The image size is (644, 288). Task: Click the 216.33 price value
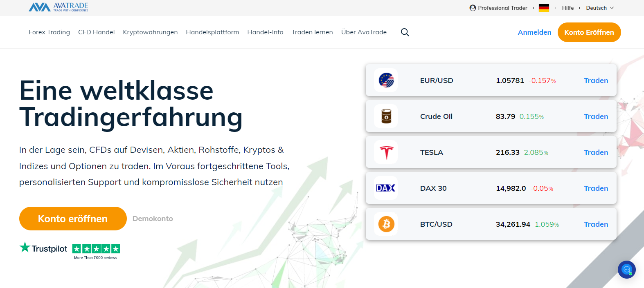click(508, 152)
